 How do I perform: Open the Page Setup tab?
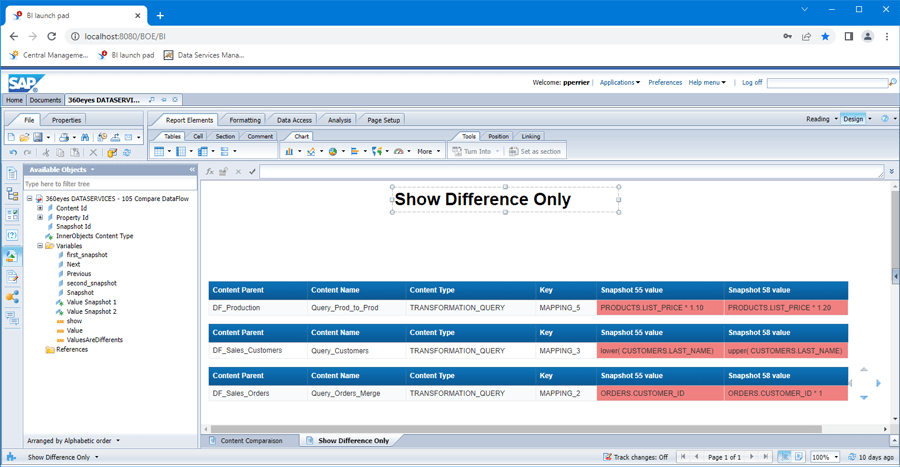[383, 120]
